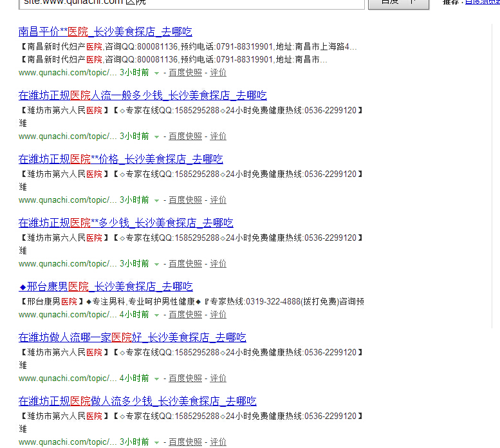Click green URL under 邢台康男医院 result
The height and width of the screenshot is (448, 500).
tap(68, 315)
